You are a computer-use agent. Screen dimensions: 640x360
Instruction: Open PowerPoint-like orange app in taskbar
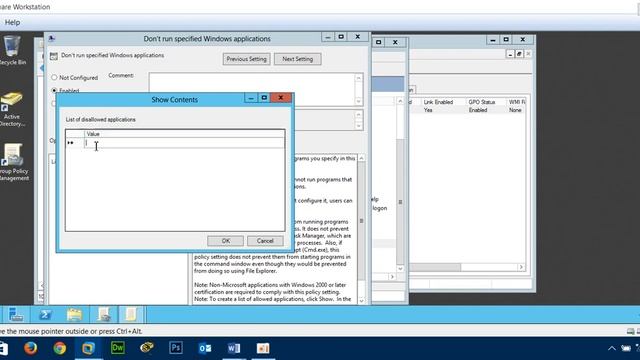click(x=263, y=348)
